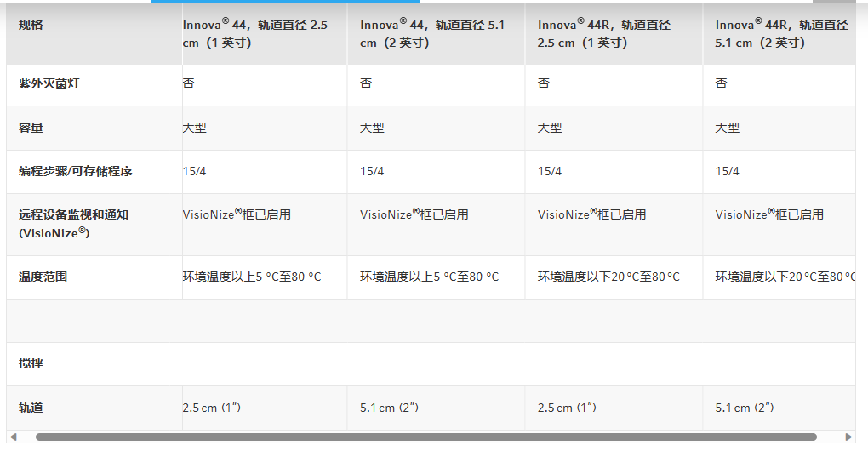Viewport: 868px width, 451px height.
Task: Click 否 in Innova 44 2.5 cm column
Action: pos(189,83)
